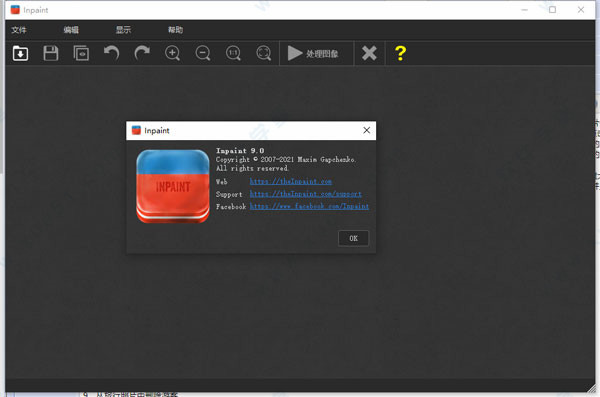The height and width of the screenshot is (397, 600).
Task: Zoom in with the plus magnifier
Action: click(x=173, y=53)
